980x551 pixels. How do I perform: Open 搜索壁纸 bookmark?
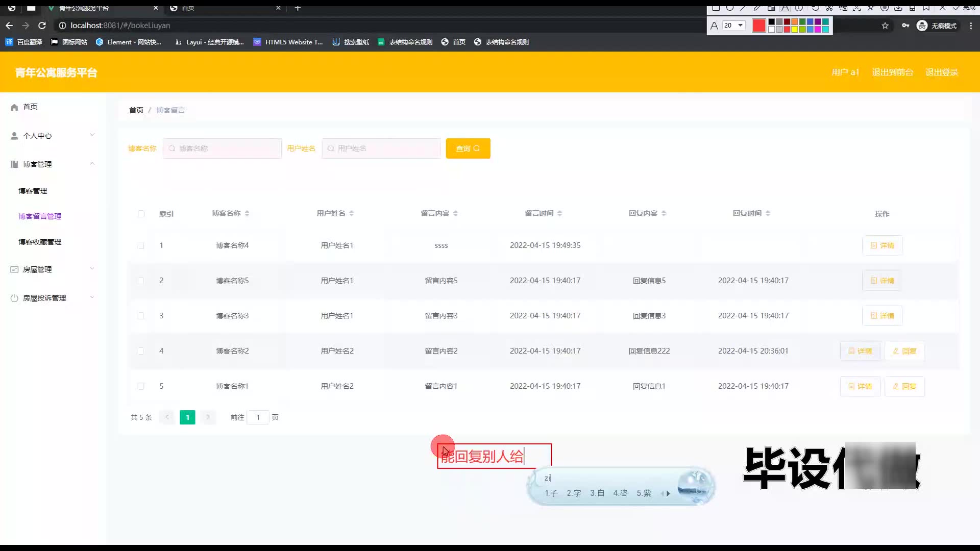click(x=351, y=42)
